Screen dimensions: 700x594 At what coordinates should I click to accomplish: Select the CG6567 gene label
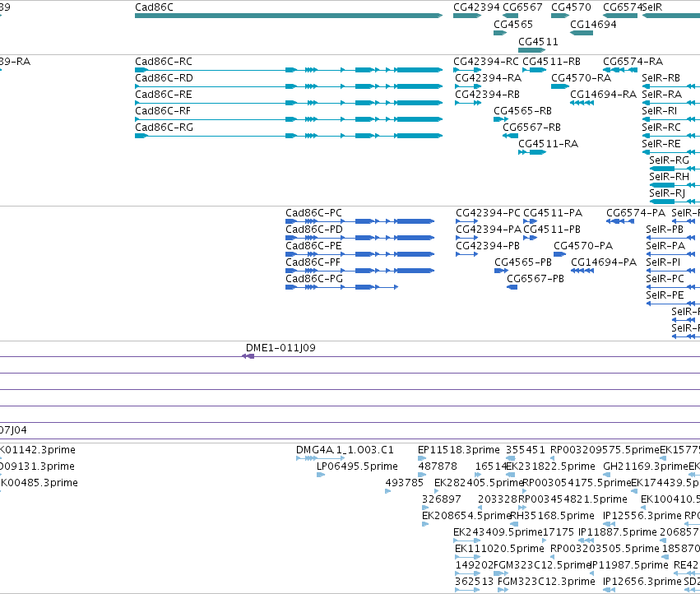(x=522, y=7)
